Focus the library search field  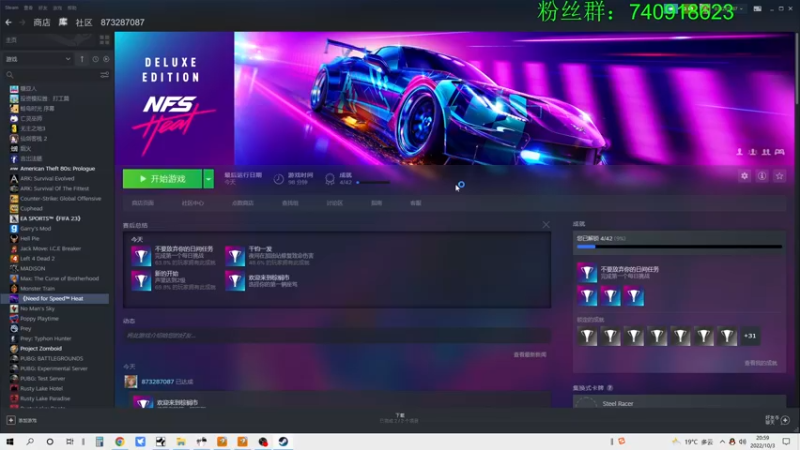pos(51,75)
